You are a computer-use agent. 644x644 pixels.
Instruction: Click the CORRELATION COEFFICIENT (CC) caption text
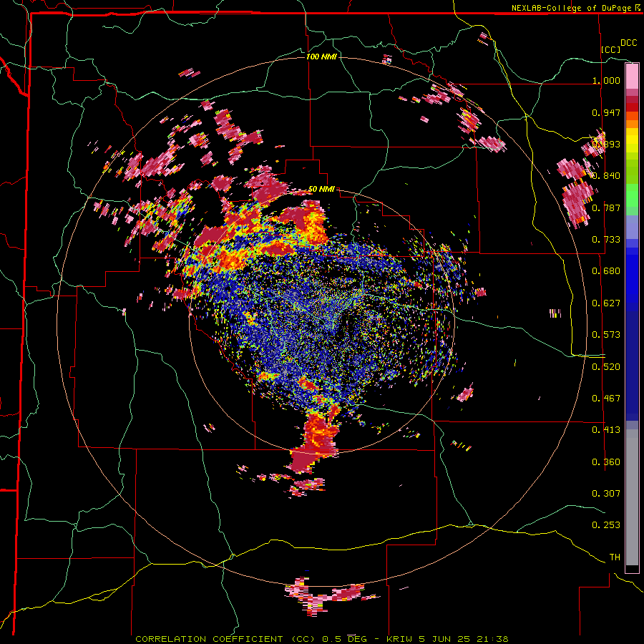click(225, 639)
